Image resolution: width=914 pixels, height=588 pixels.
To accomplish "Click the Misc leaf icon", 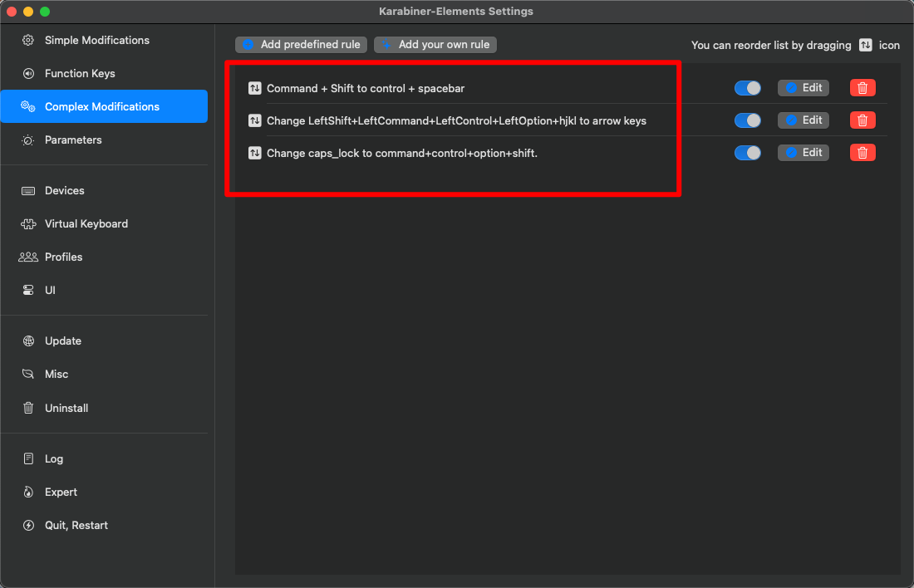I will (28, 374).
